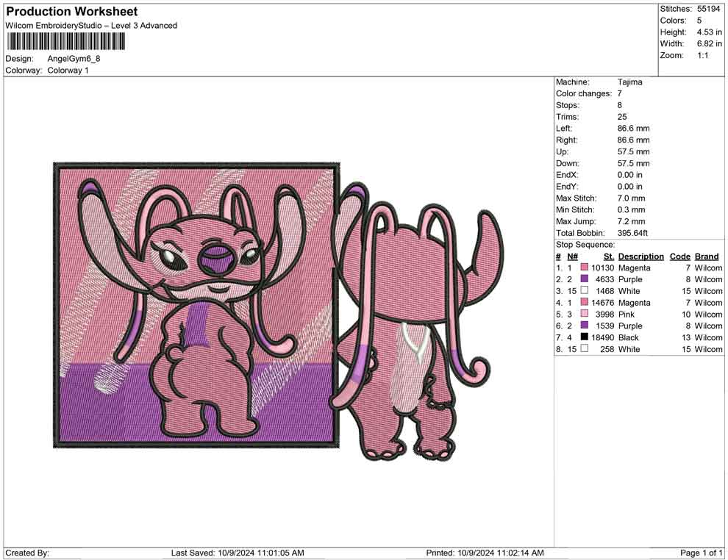
Task: Click the 'Black' description in stop 7
Action: pyautogui.click(x=628, y=337)
